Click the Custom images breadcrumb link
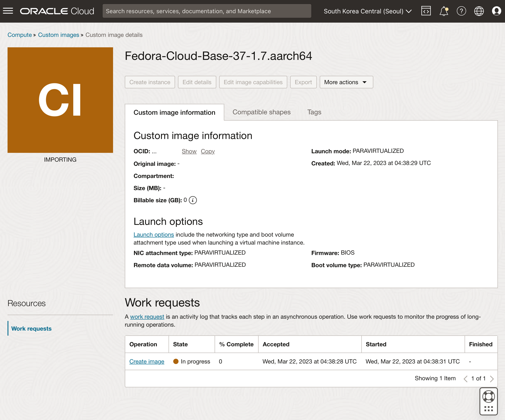 58,35
